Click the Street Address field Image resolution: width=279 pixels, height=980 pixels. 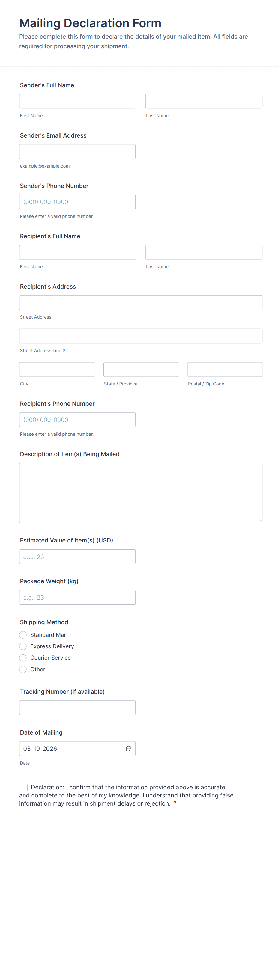pos(140,302)
